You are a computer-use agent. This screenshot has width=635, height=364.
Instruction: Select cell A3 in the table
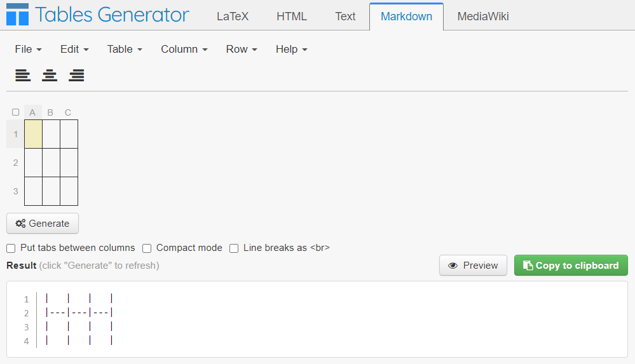(x=33, y=191)
